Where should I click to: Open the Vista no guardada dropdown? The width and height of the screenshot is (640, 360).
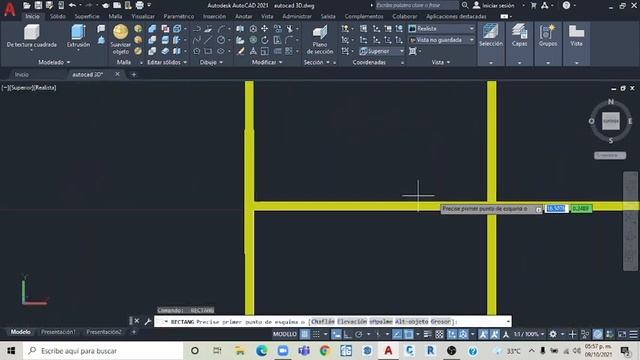click(x=442, y=40)
